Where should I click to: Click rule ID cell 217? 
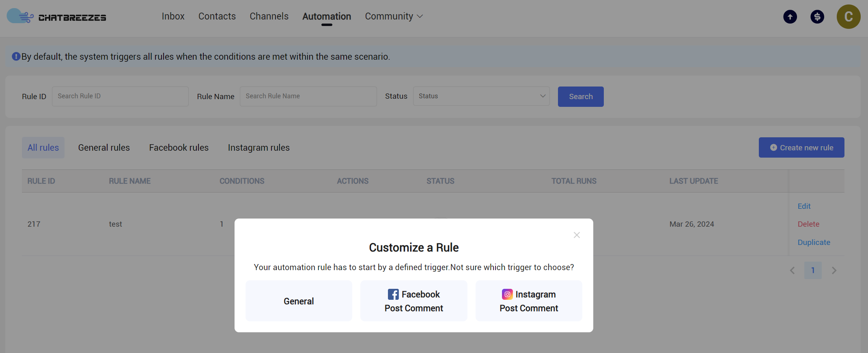[x=34, y=224]
